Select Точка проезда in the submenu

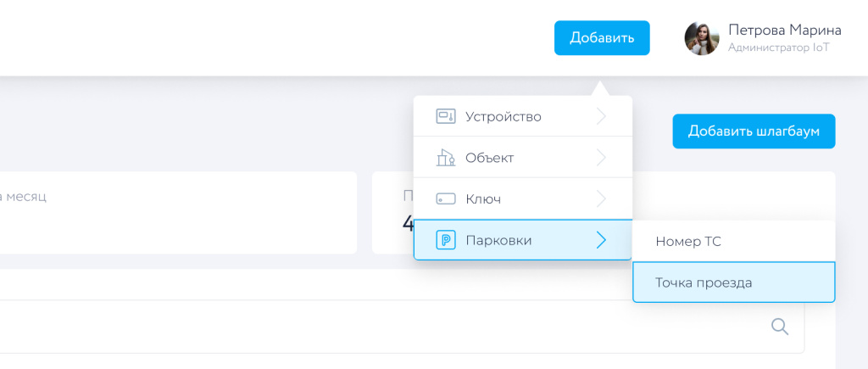(704, 282)
